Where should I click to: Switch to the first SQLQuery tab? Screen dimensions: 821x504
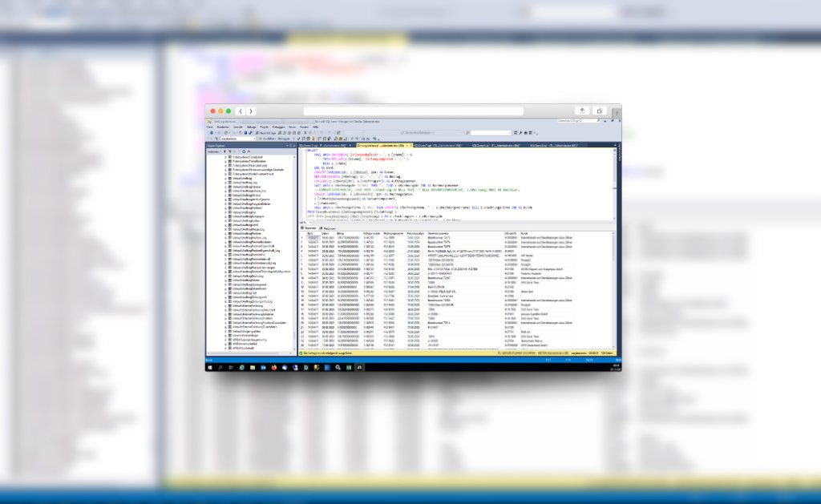[x=324, y=146]
